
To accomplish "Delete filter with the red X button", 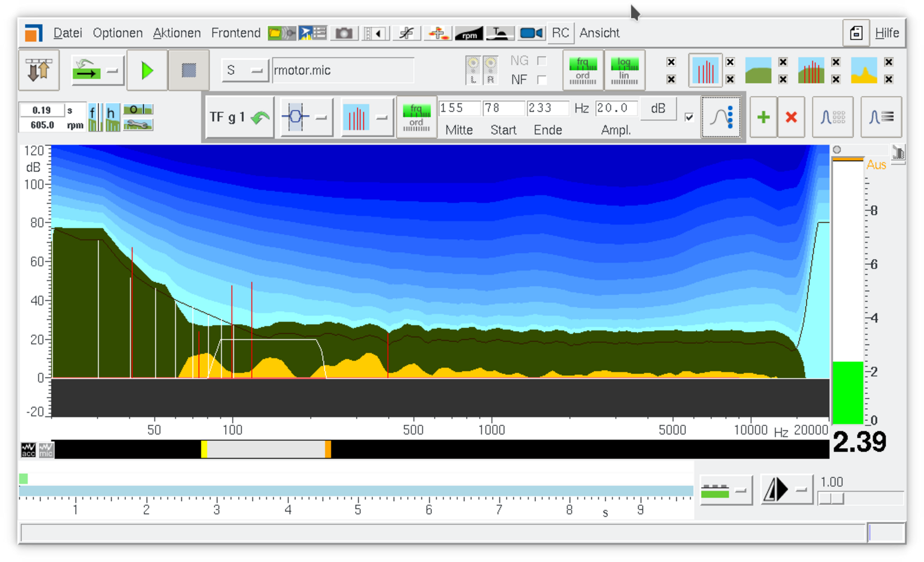I will coord(791,117).
